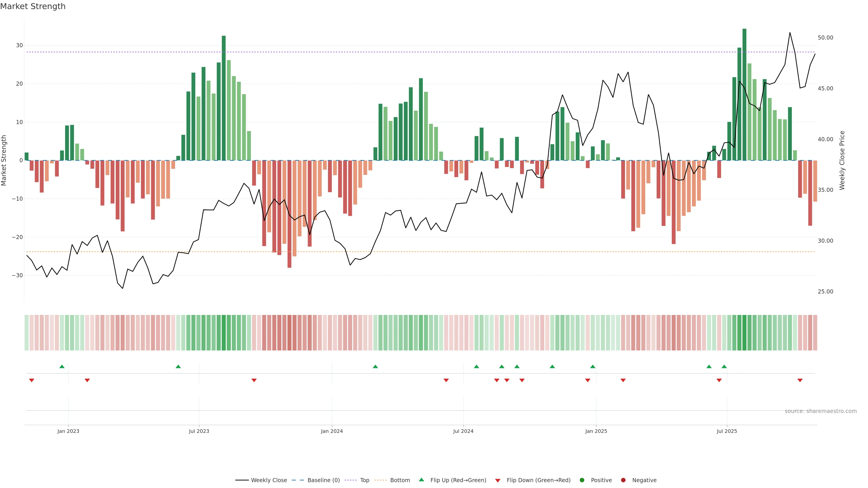
Task: Click the Jan 2023 x-axis label
Action: click(68, 431)
